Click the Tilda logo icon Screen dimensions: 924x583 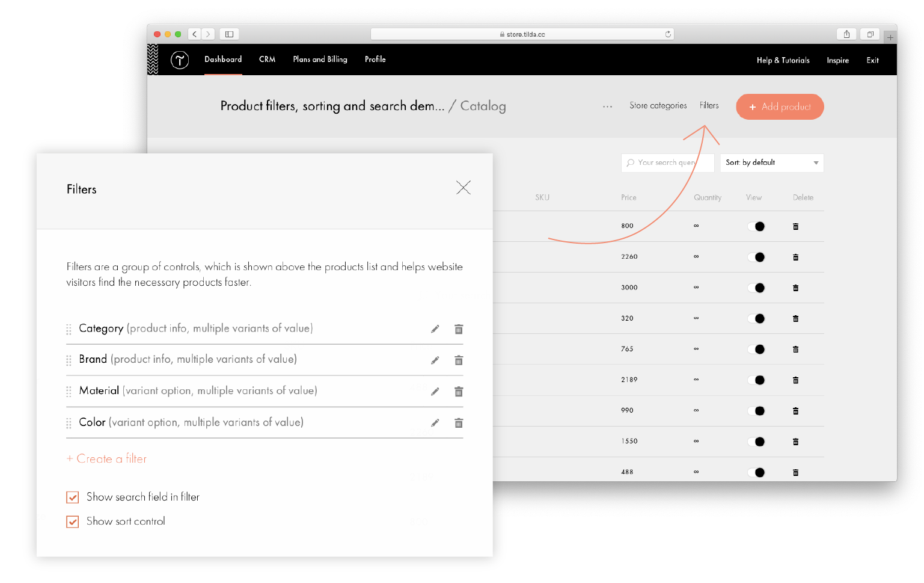click(180, 60)
